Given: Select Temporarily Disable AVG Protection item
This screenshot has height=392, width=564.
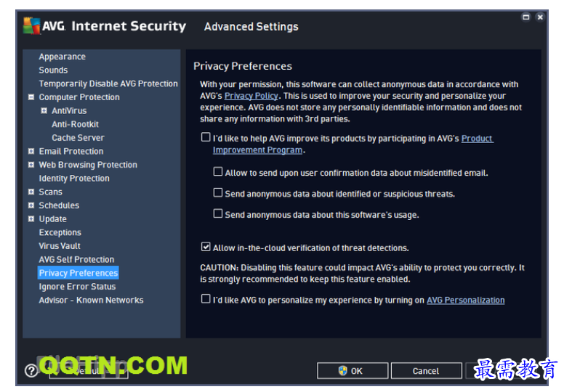Looking at the screenshot, I should tap(108, 83).
